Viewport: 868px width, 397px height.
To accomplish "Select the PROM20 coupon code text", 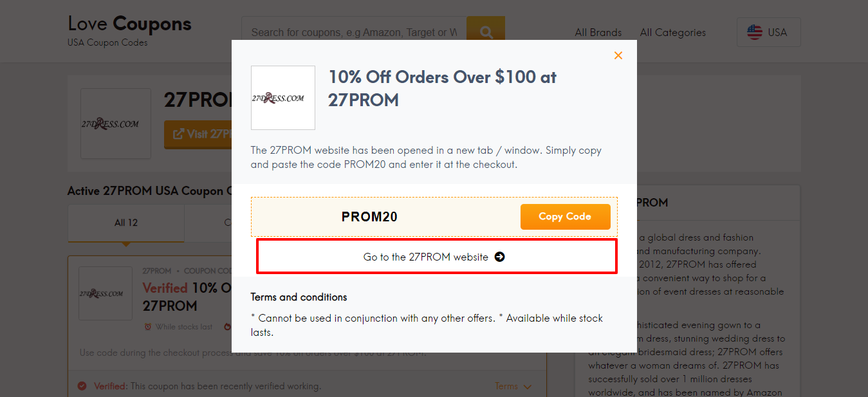I will 369,217.
